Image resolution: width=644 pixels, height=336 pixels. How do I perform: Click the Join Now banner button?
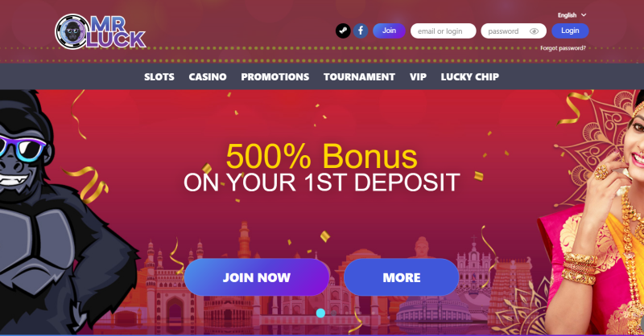click(x=257, y=277)
